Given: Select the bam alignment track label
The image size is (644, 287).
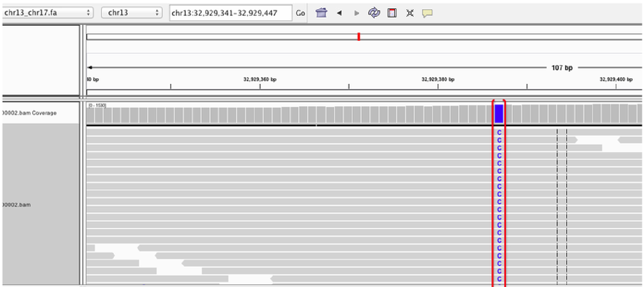Looking at the screenshot, I should tap(17, 205).
